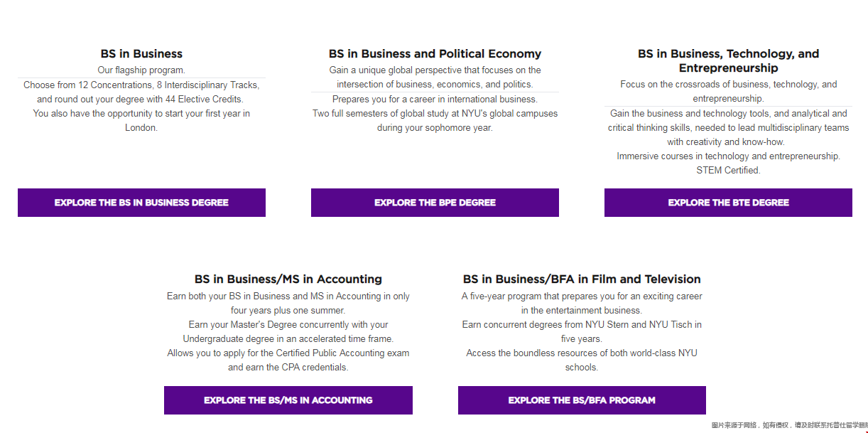Click the Certified Public Accounting exam sentence
Viewport: 868px width, 433px height.
pyautogui.click(x=288, y=360)
